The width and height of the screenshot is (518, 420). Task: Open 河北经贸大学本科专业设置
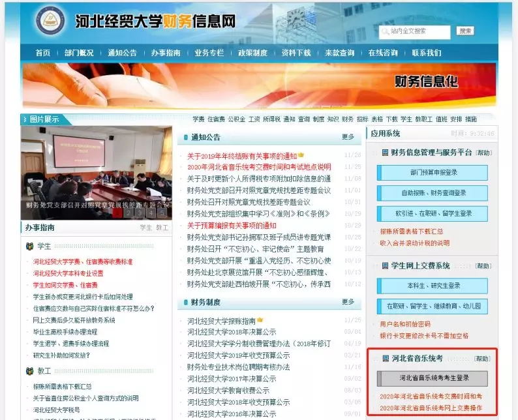(68, 273)
